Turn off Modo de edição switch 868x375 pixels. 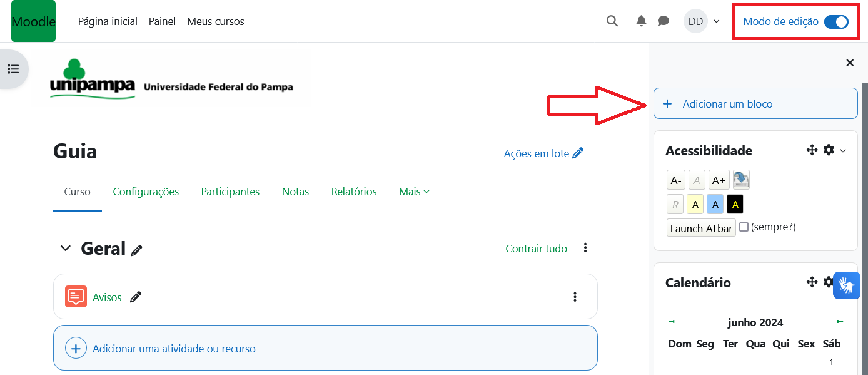(x=836, y=22)
